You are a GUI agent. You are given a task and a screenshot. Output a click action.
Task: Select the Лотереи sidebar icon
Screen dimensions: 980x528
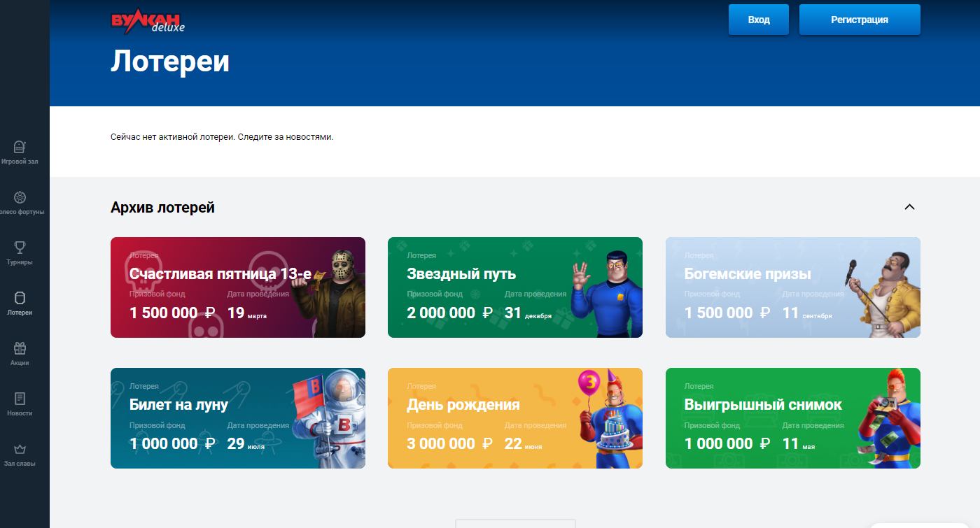20,298
